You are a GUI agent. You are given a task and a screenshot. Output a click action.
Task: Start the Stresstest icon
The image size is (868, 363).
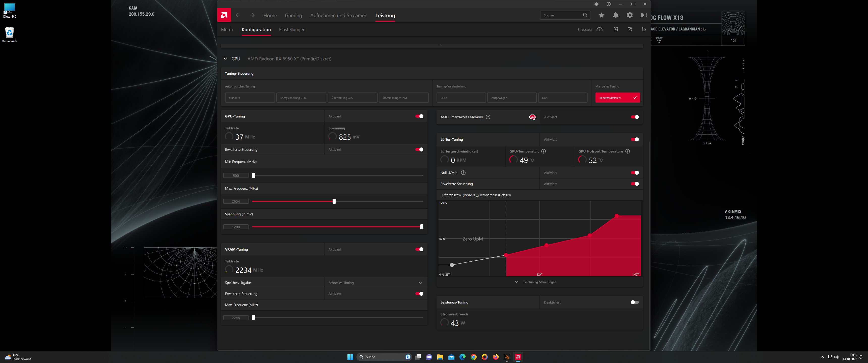pos(600,29)
